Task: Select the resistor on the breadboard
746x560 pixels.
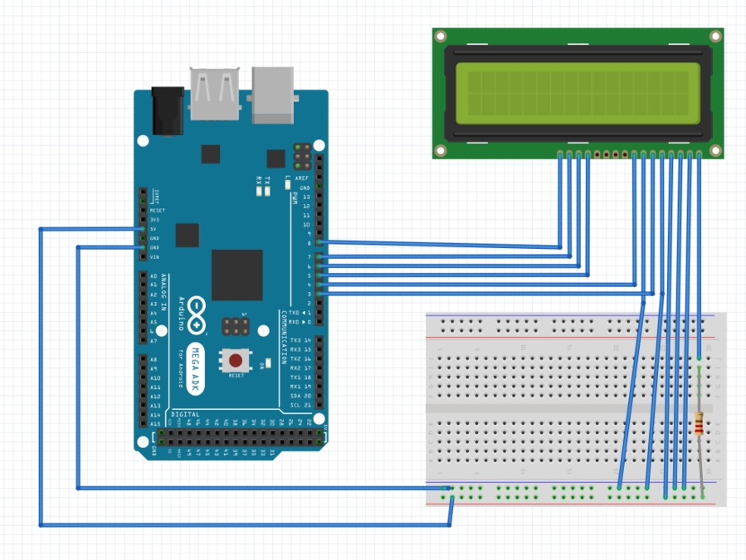Action: point(700,426)
